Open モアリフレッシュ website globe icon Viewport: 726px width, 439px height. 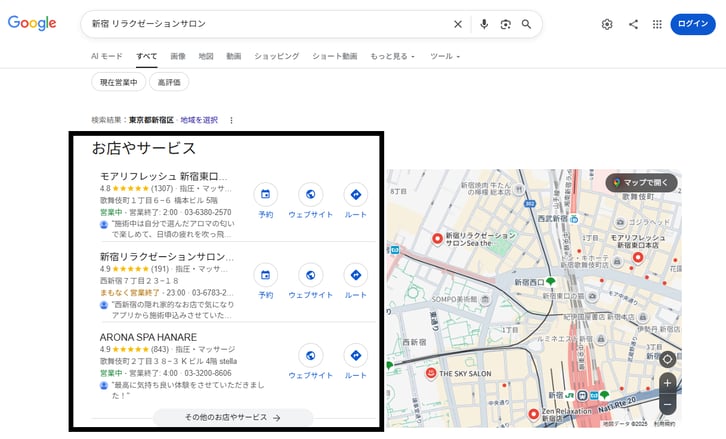(x=310, y=194)
